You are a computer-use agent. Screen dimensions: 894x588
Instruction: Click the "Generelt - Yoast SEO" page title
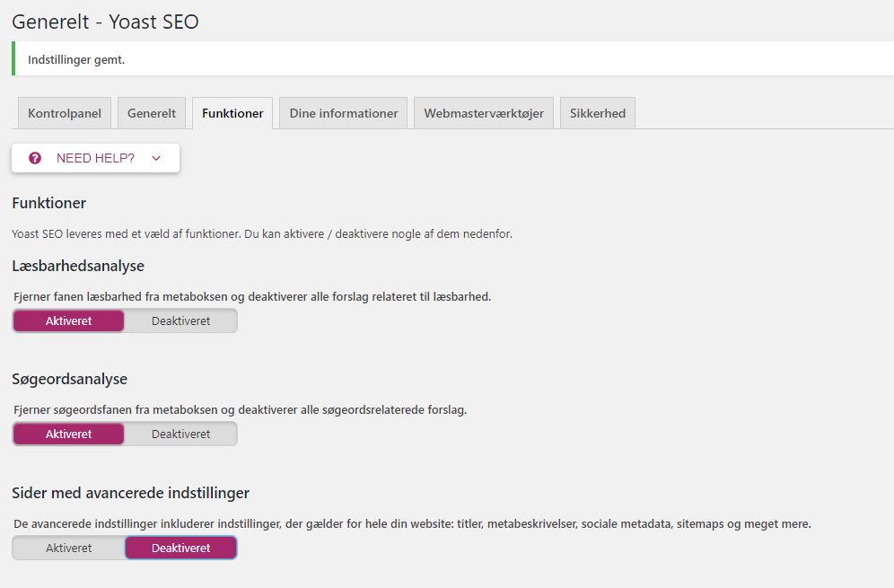click(105, 22)
